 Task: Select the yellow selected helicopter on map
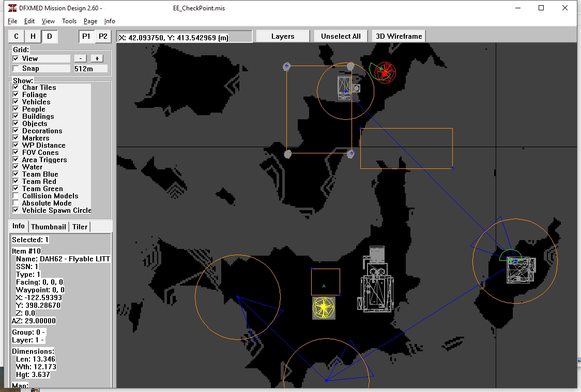324,308
